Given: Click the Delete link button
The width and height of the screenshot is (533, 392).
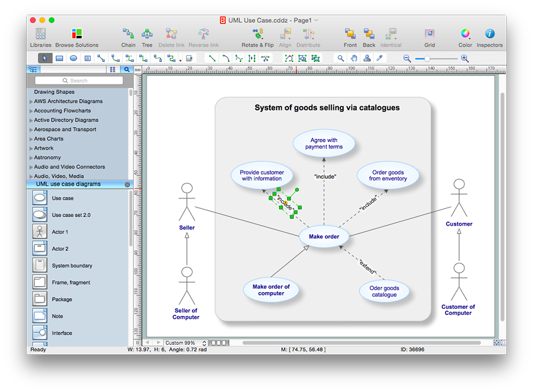Looking at the screenshot, I should 172,37.
